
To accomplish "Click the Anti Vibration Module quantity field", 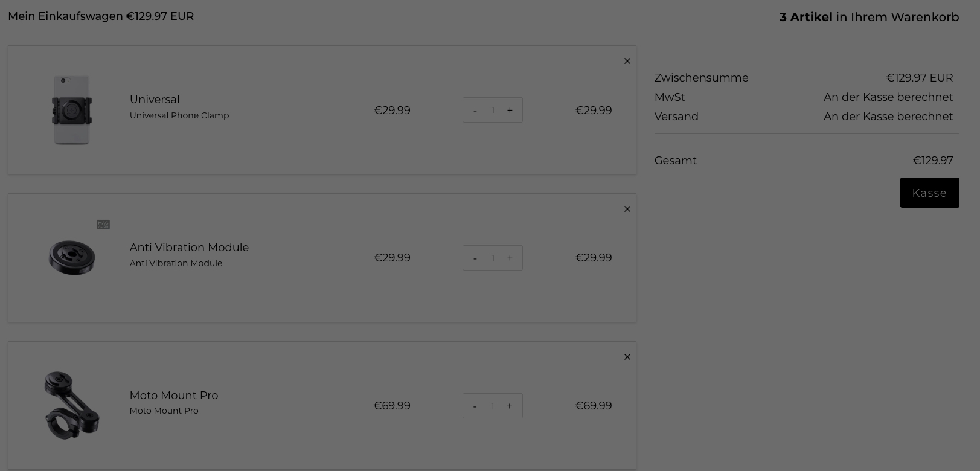I will click(493, 258).
